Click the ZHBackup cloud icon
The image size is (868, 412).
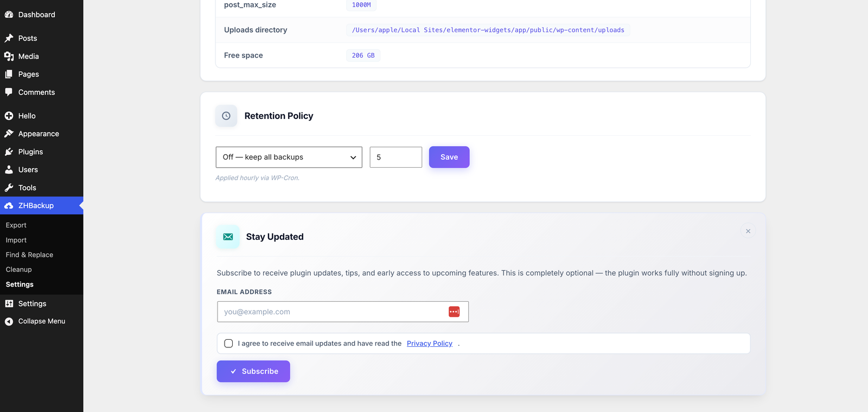click(x=9, y=205)
